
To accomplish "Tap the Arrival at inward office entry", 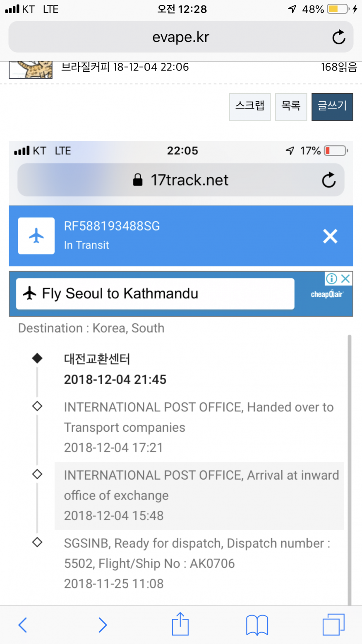I will pyautogui.click(x=199, y=495).
